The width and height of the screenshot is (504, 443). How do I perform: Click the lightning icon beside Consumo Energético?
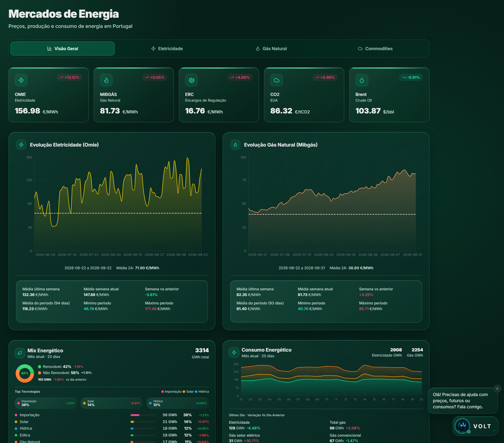[234, 352]
